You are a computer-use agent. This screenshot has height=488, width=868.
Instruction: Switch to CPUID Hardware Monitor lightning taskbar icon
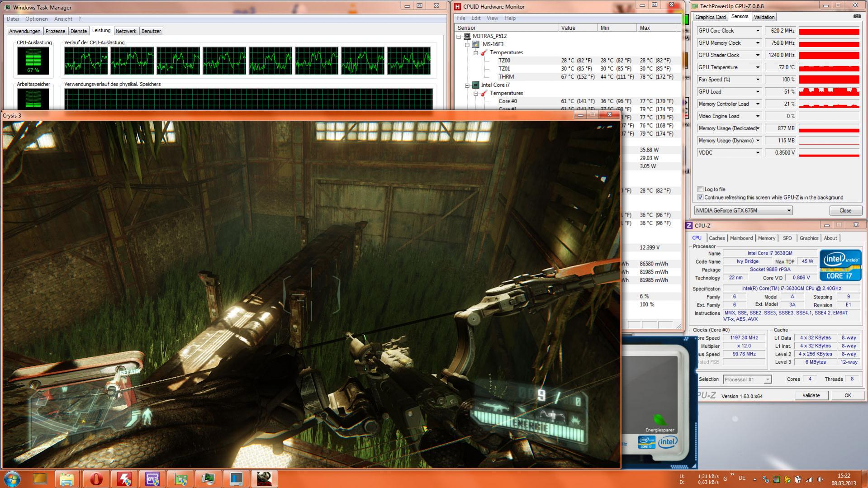pos(124,479)
